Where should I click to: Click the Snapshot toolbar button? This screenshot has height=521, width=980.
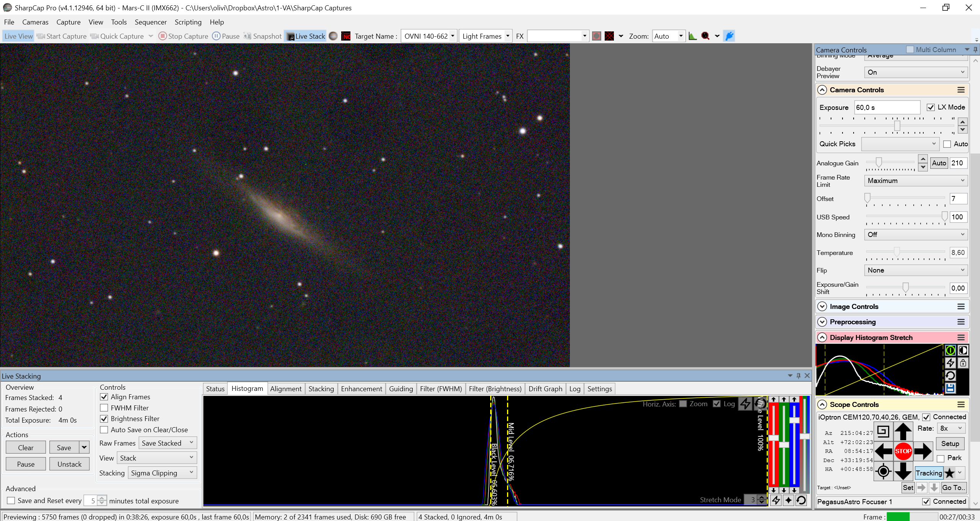[x=263, y=36]
